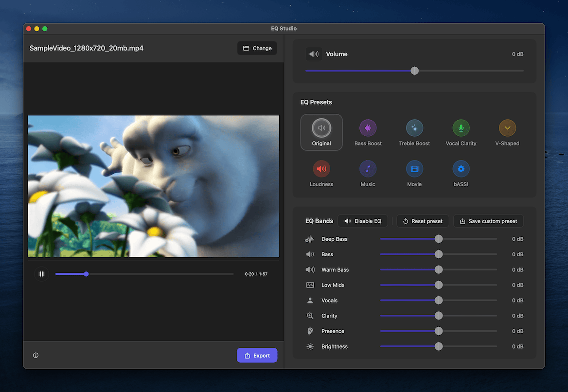The width and height of the screenshot is (568, 392).
Task: Click the Warm Bass speaker icon
Action: coord(310,269)
